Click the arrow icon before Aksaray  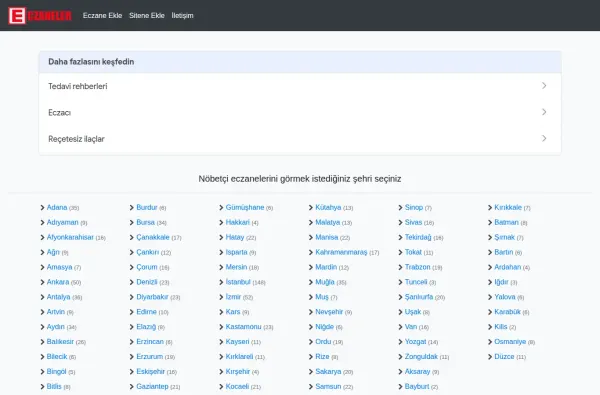click(401, 372)
